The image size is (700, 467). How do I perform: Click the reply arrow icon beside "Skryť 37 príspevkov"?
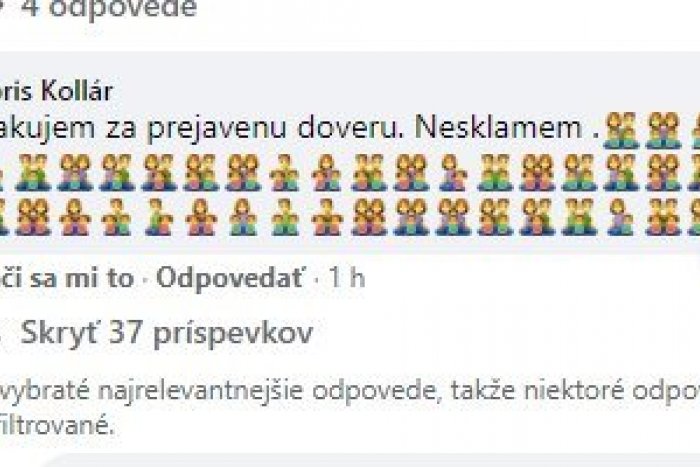pyautogui.click(x=3, y=335)
